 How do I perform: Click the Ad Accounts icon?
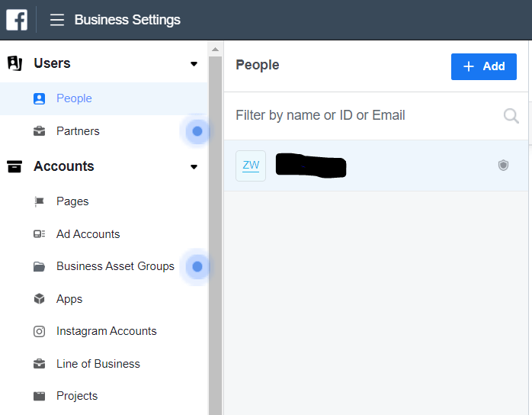coord(39,234)
